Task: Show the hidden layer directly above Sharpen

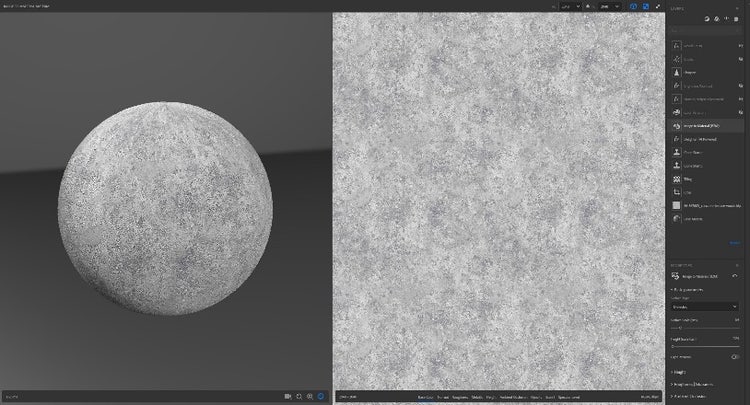Action: 740,59
